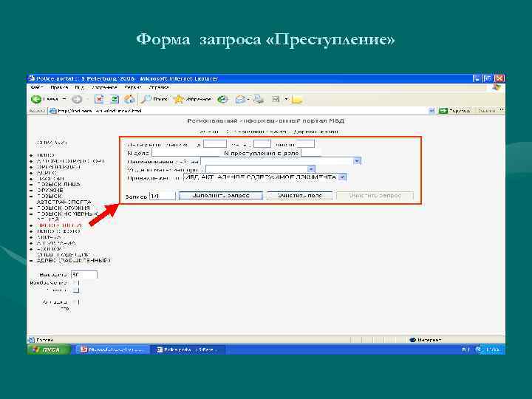The width and height of the screenshot is (532, 399).
Task: Open the Сервис menu
Action: pos(133,87)
